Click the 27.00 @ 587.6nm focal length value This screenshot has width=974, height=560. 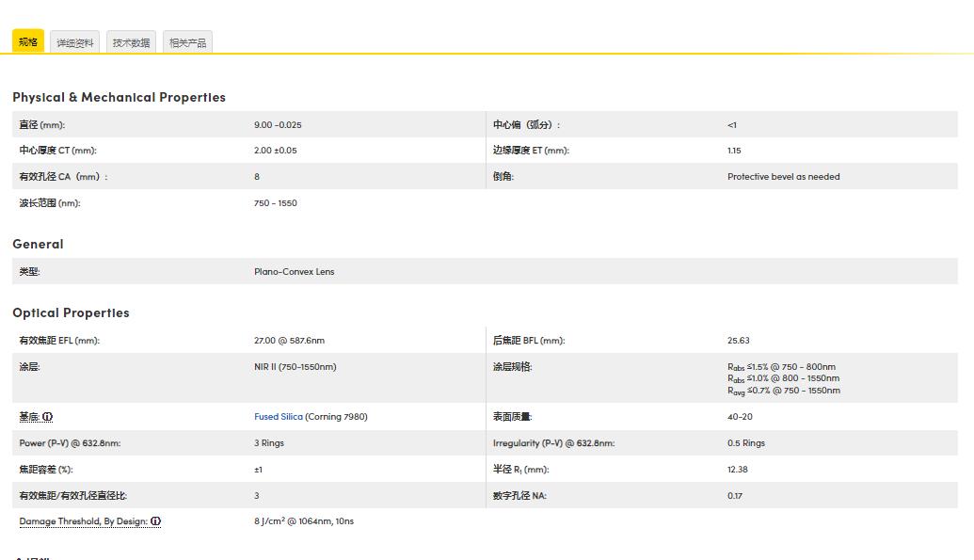click(x=289, y=341)
